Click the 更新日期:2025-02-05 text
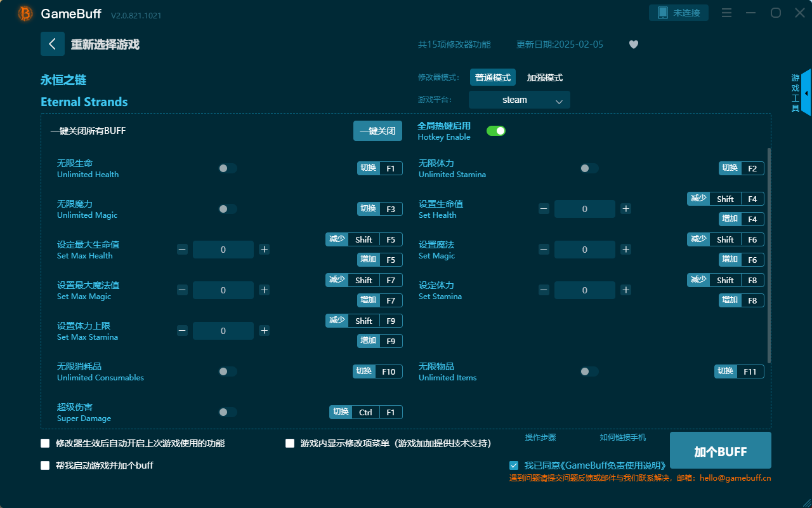The width and height of the screenshot is (812, 508). coord(560,44)
